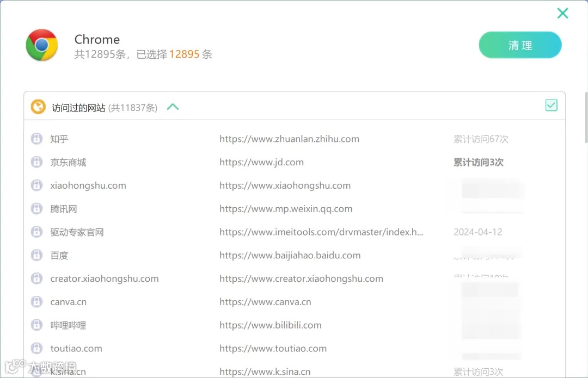Click the lock icon beside toutiao.com
This screenshot has width=588, height=378.
(x=36, y=348)
